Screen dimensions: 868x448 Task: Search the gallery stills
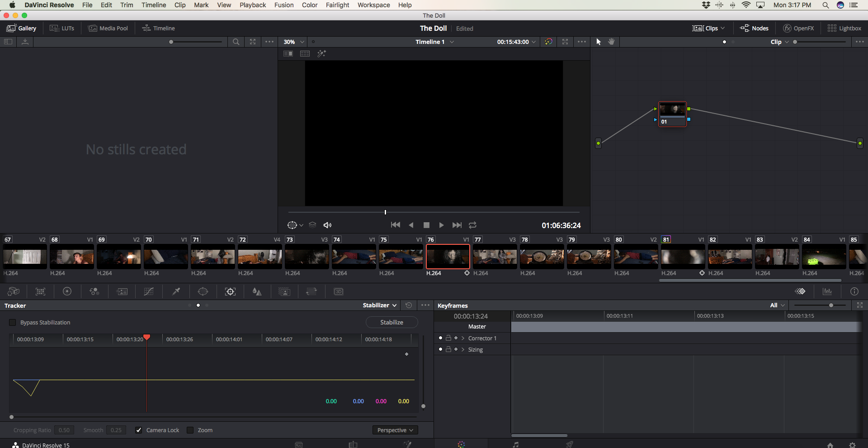click(236, 42)
